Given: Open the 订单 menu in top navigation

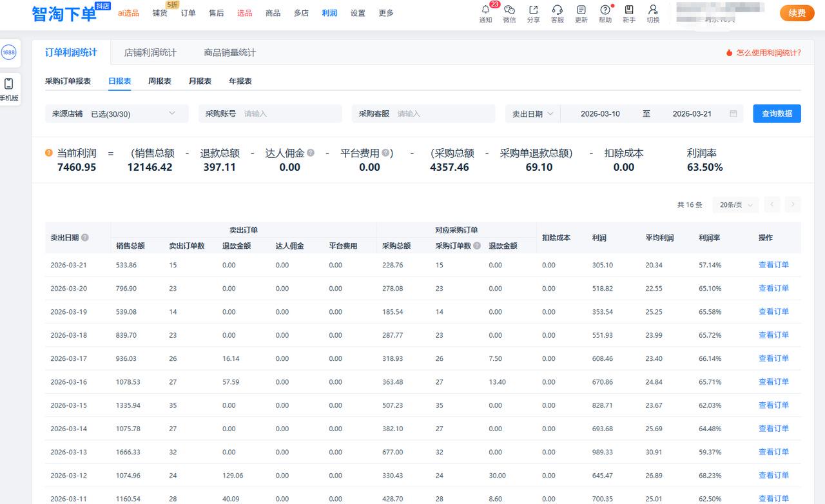Looking at the screenshot, I should click(x=188, y=13).
